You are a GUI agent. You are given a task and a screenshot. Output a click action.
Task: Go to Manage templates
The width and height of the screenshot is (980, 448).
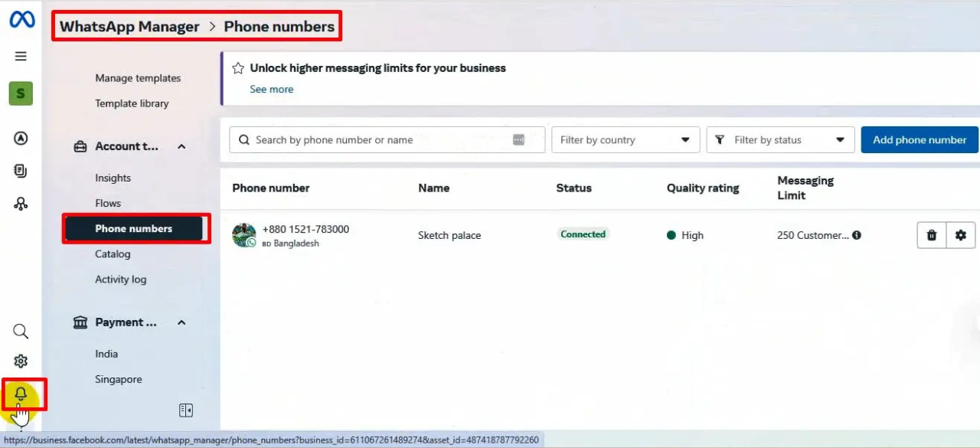[138, 78]
